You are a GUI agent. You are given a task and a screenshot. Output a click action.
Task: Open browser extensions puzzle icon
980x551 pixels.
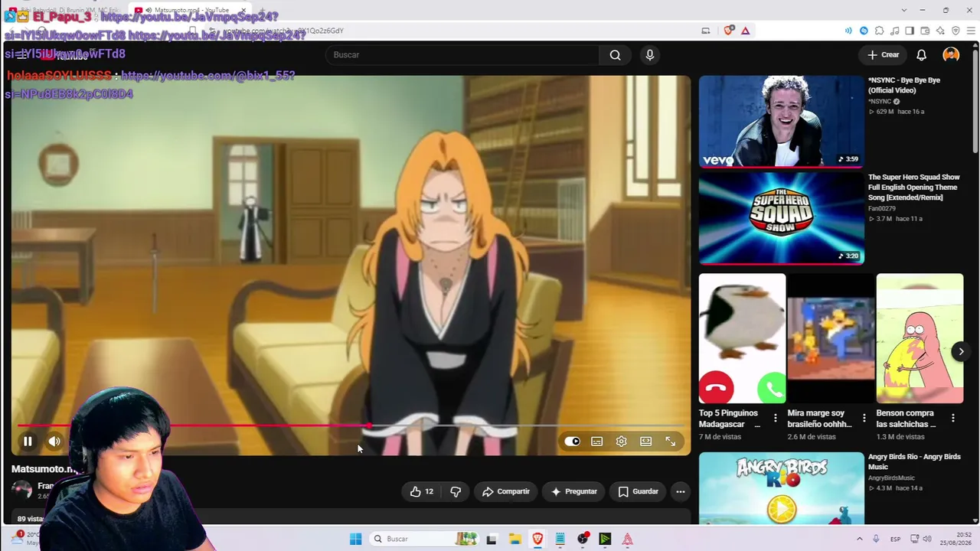click(879, 31)
